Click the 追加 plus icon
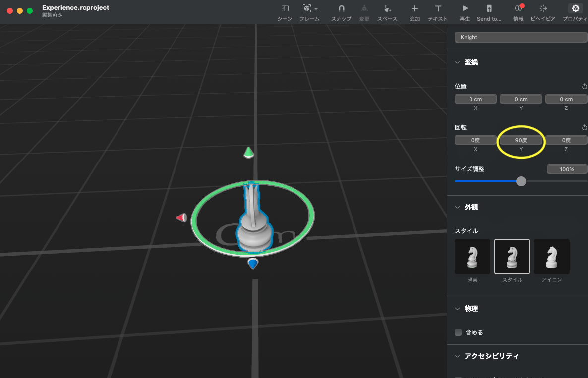This screenshot has height=378, width=588. 415,8
